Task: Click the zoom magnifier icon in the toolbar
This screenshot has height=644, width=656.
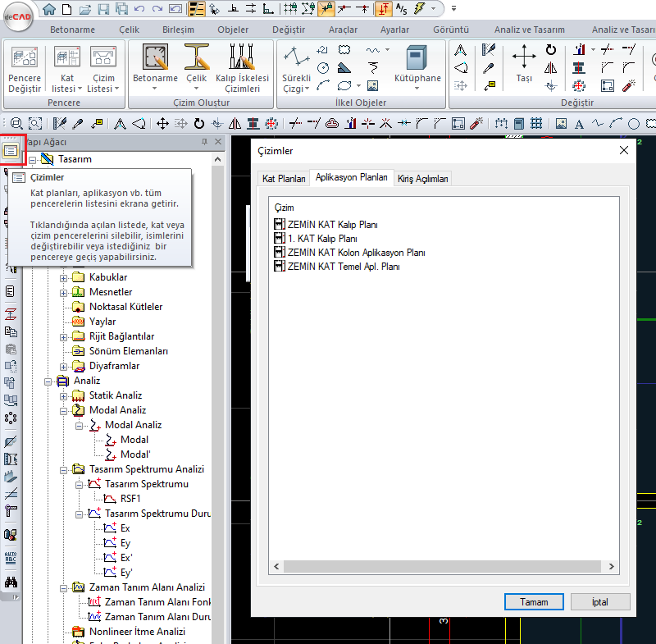Action: pos(16,123)
